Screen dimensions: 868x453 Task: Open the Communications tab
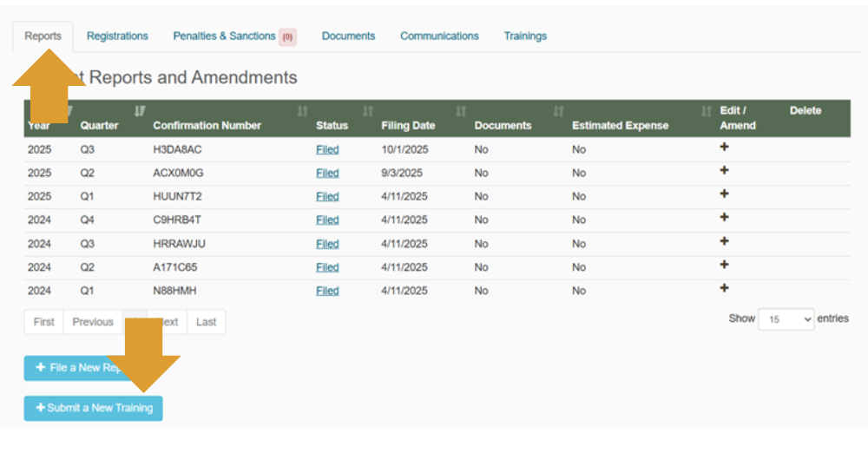click(x=439, y=36)
